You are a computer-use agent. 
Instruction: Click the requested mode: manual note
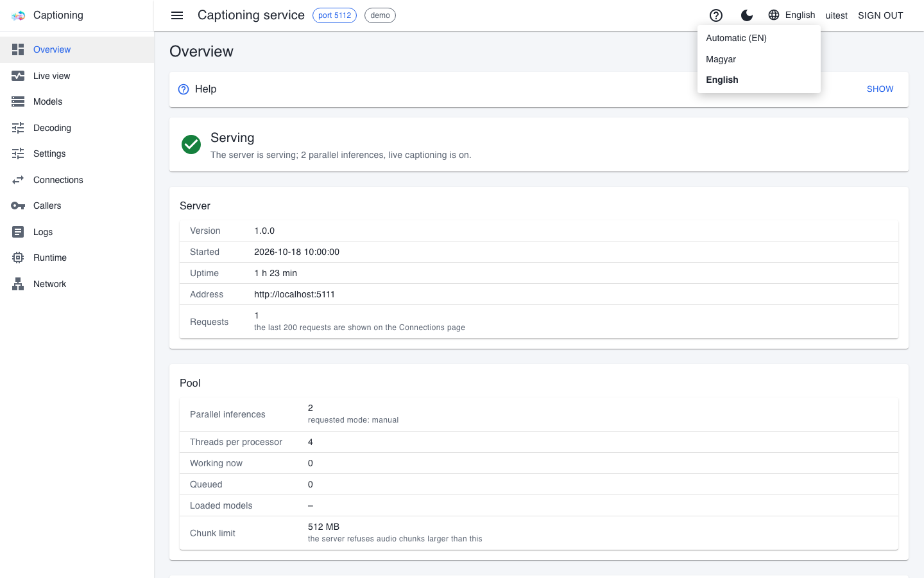(353, 420)
